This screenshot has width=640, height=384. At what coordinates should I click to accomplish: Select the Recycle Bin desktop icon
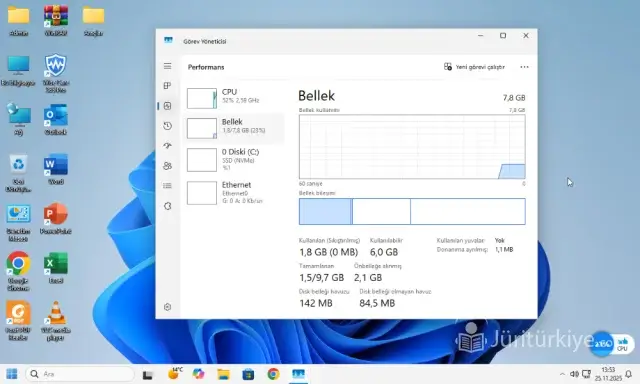tap(18, 173)
